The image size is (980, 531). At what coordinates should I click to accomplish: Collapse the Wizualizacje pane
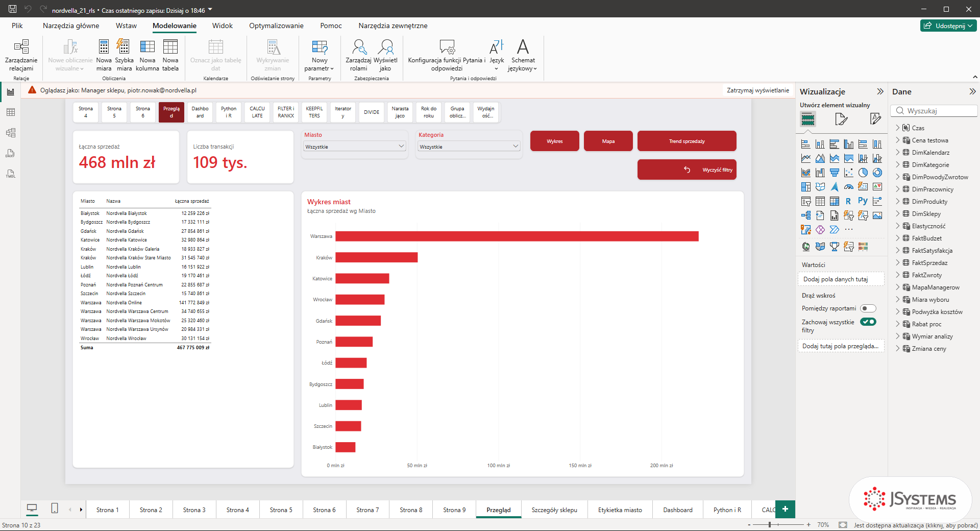tap(880, 91)
